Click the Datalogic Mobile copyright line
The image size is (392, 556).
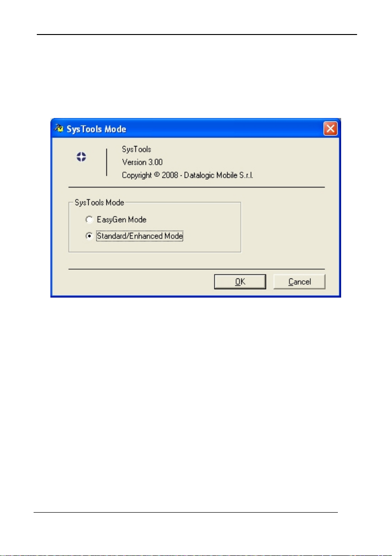(187, 175)
